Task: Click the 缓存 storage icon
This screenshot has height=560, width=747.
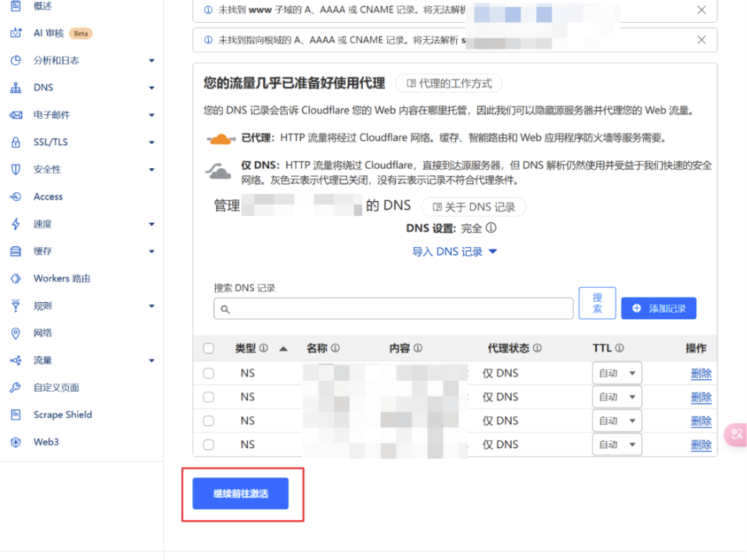Action: [x=16, y=251]
